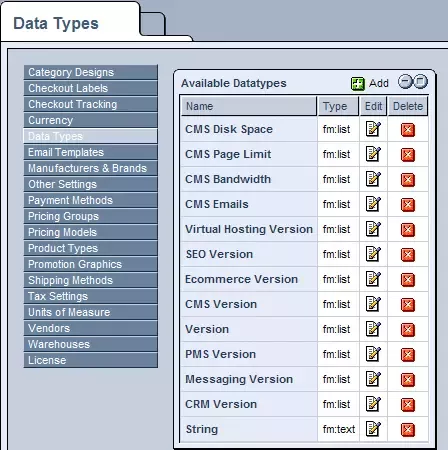Click the green Add datatype icon
Viewport: 448px width, 450px height.
coord(358,83)
